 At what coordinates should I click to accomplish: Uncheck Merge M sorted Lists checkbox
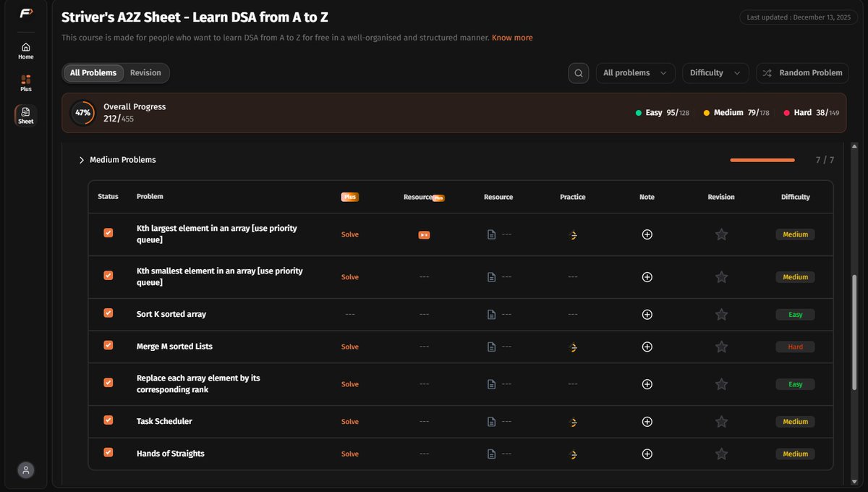[x=109, y=345]
